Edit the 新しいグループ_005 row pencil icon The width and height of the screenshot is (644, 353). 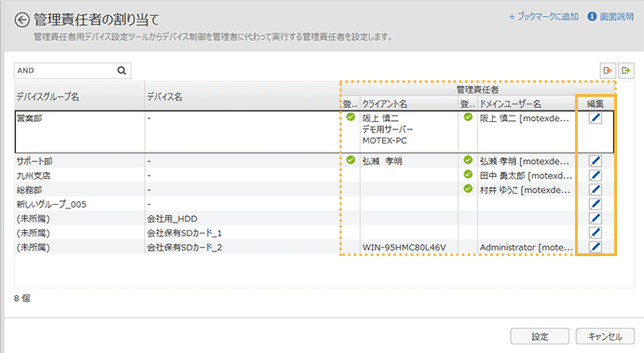click(x=596, y=204)
